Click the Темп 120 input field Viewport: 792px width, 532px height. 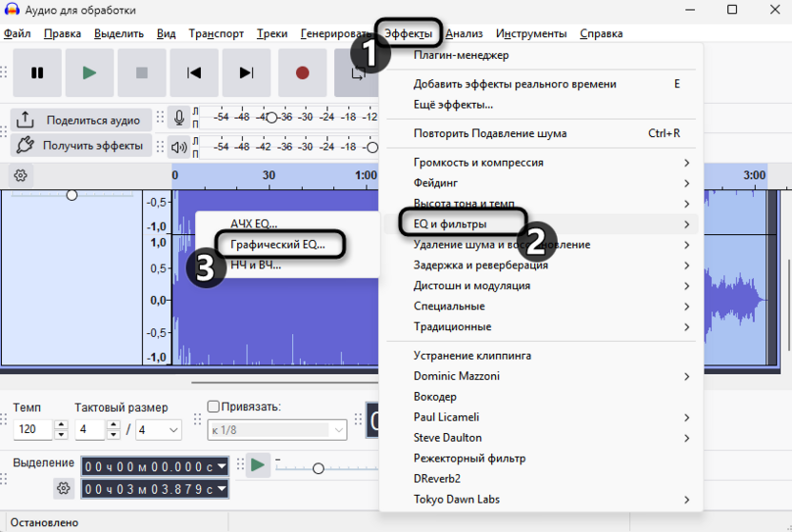[32, 429]
